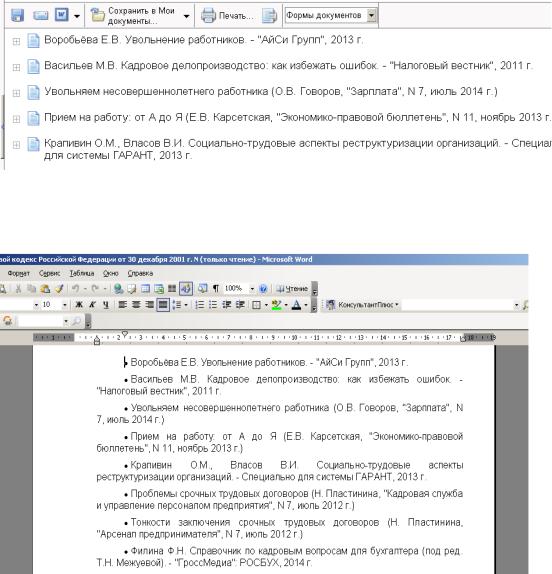Click the Paste clipboard icon in Word

click(45, 289)
